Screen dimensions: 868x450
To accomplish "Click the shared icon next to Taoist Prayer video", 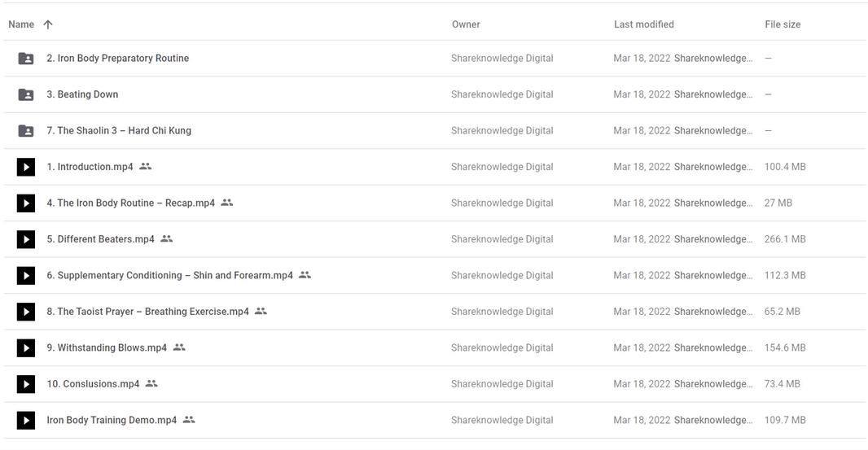I will tap(261, 311).
